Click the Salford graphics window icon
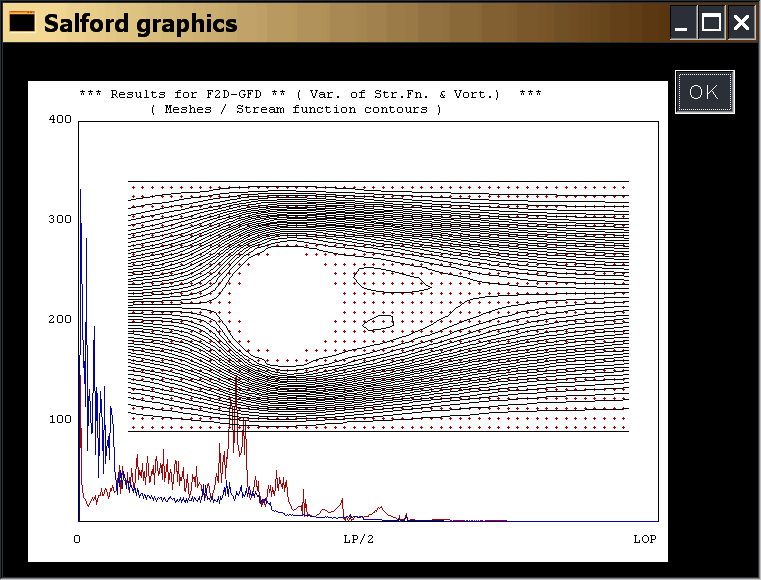Image resolution: width=761 pixels, height=580 pixels. [22, 22]
